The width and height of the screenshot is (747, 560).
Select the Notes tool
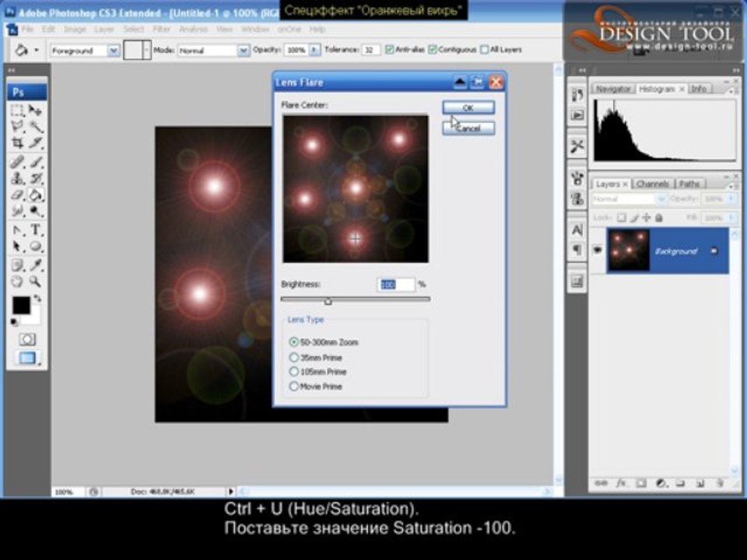coord(18,265)
